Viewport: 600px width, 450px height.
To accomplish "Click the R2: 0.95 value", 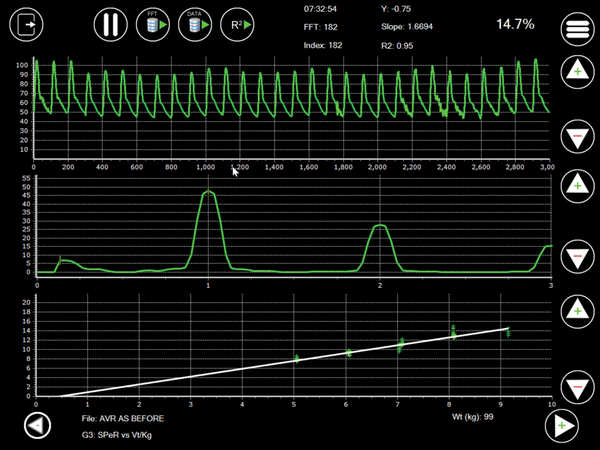I will [397, 46].
